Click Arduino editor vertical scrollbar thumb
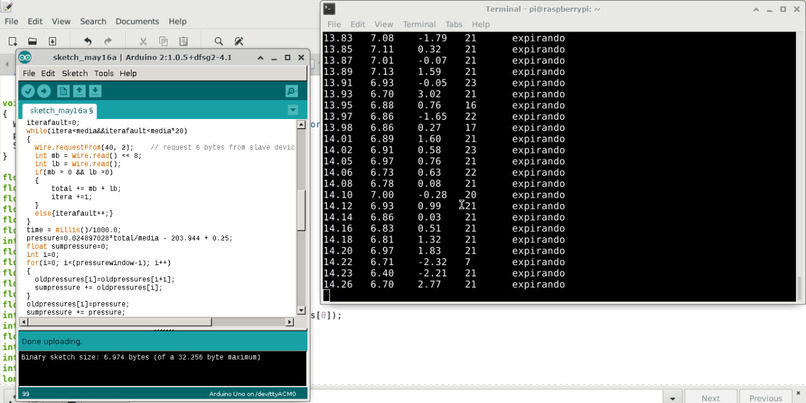Viewport: 806px width, 403px height. (x=301, y=210)
